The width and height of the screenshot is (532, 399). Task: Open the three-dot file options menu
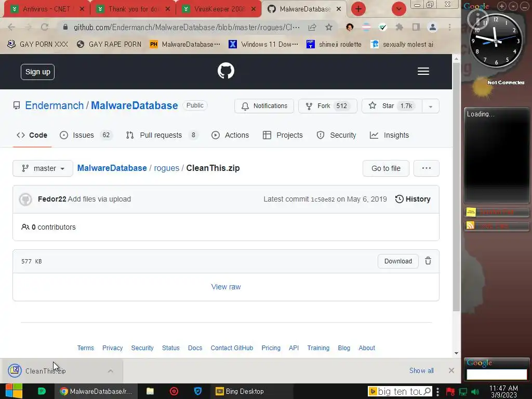click(427, 168)
